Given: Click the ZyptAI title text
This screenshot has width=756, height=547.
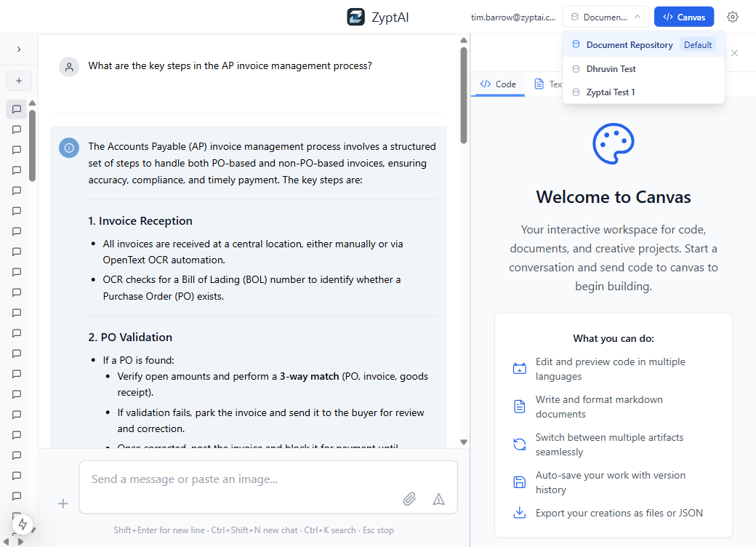Looking at the screenshot, I should (x=390, y=17).
